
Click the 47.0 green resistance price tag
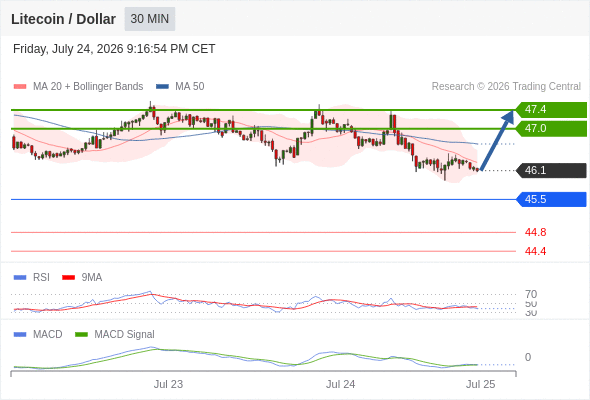click(551, 129)
